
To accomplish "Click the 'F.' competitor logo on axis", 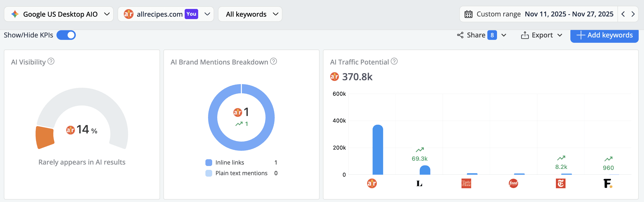I will [608, 183].
